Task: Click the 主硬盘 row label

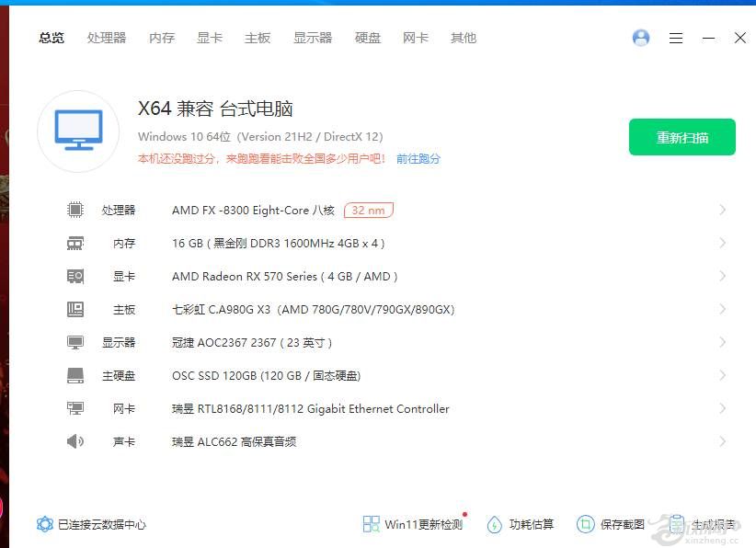Action: pos(119,376)
